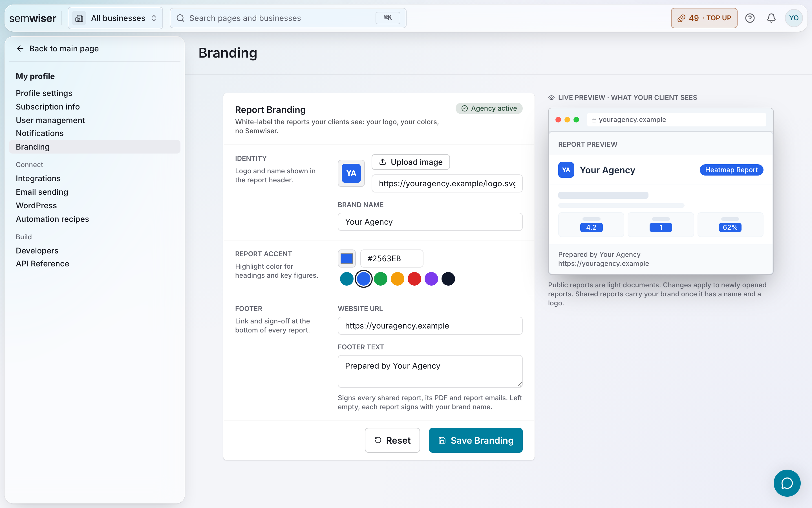Click the Brand Name input field
Viewport: 812px width, 508px height.
click(x=430, y=222)
